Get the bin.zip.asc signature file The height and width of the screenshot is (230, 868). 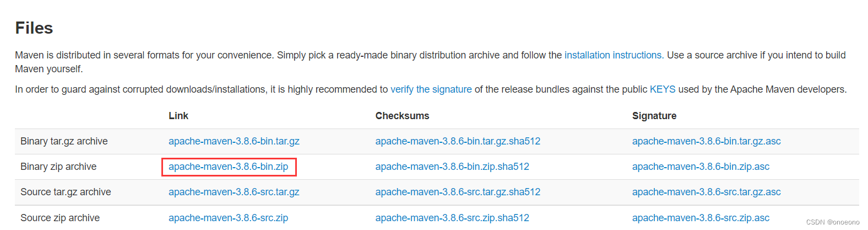coord(701,167)
